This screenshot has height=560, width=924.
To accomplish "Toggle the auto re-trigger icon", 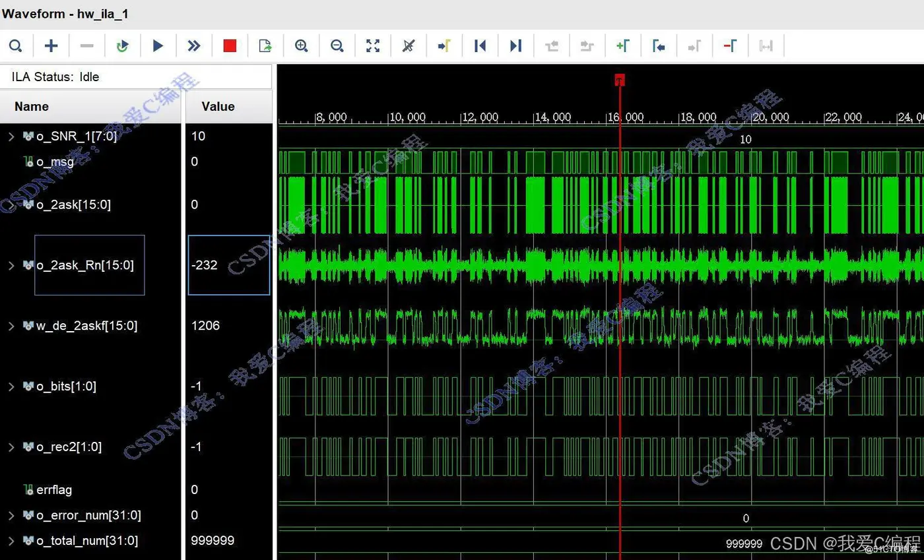I will click(x=122, y=46).
